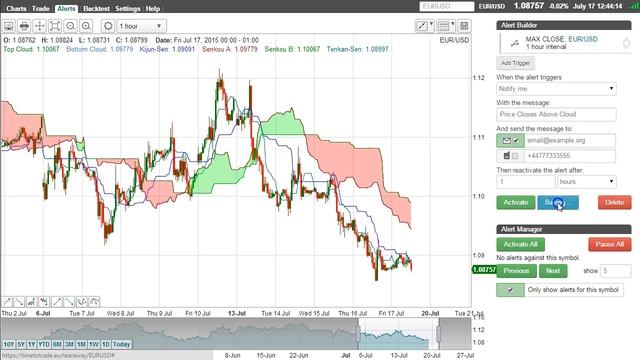The image size is (640, 360).
Task: Click the Pause All button
Action: click(609, 244)
